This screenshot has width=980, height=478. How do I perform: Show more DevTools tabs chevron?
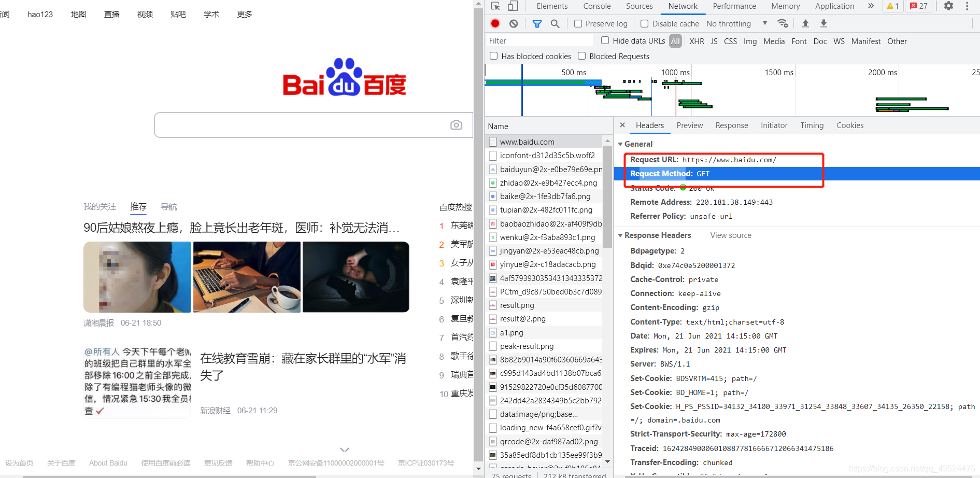coord(871,6)
